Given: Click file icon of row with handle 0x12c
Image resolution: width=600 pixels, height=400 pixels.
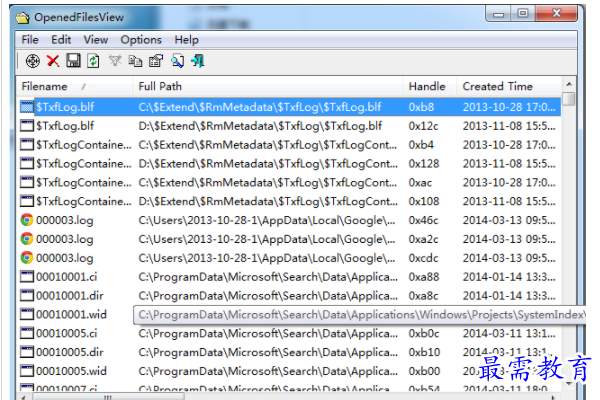Looking at the screenshot, I should (27, 126).
